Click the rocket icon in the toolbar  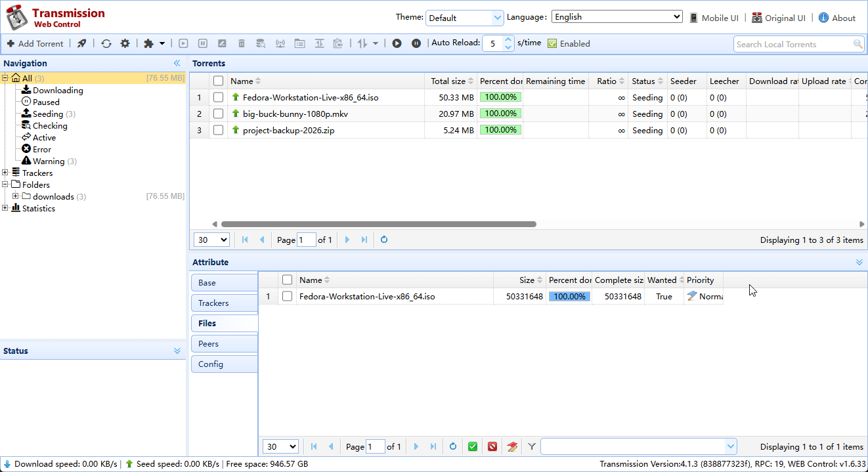pyautogui.click(x=81, y=43)
